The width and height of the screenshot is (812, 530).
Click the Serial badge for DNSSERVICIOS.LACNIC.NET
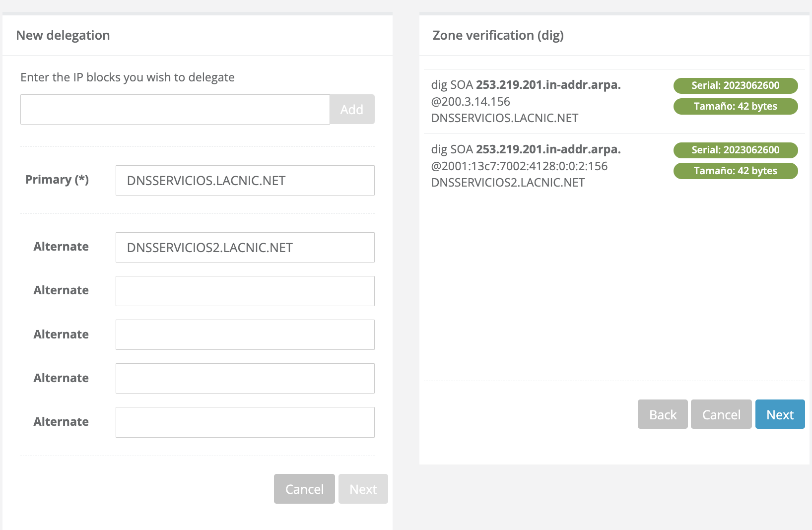(x=735, y=85)
